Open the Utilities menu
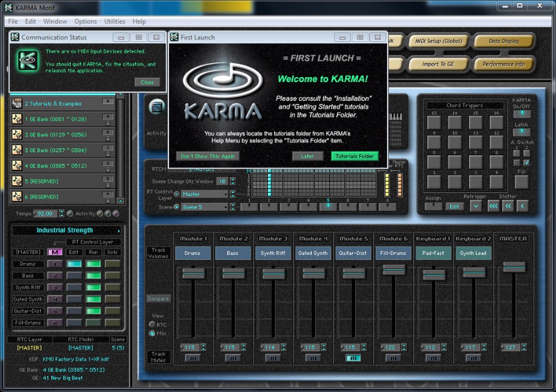This screenshot has width=556, height=392. pos(115,21)
